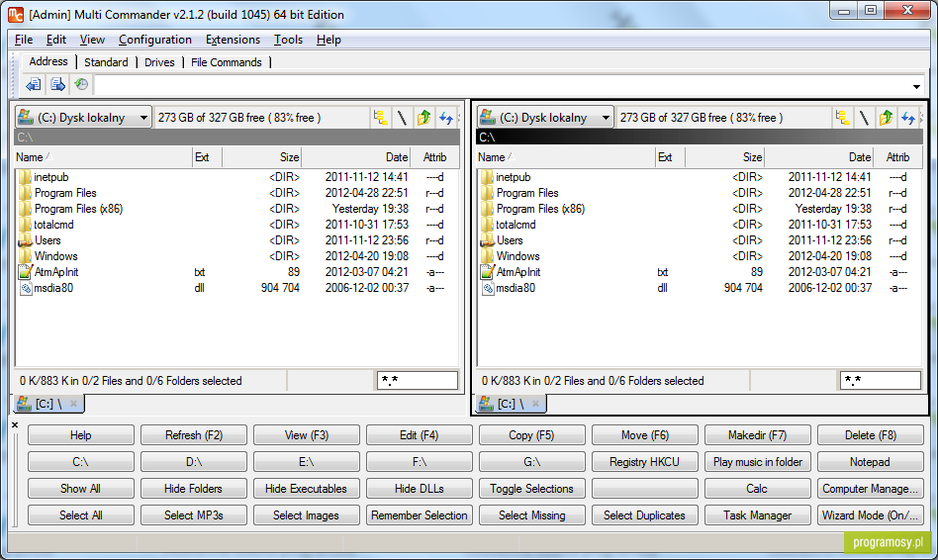Select inetpub folder icon in left panel
The image size is (938, 560).
25,177
